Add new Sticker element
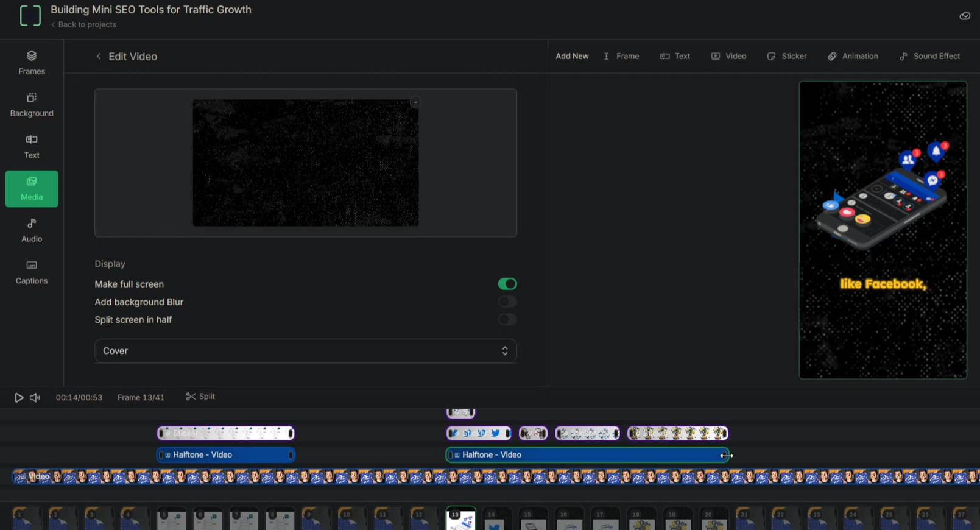Viewport: 980px width, 530px height. pyautogui.click(x=787, y=56)
